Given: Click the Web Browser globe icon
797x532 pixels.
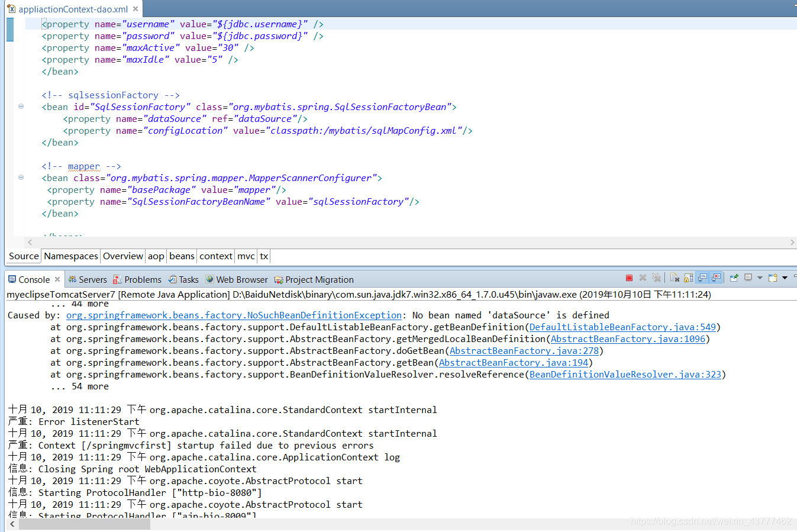Looking at the screenshot, I should coord(209,279).
